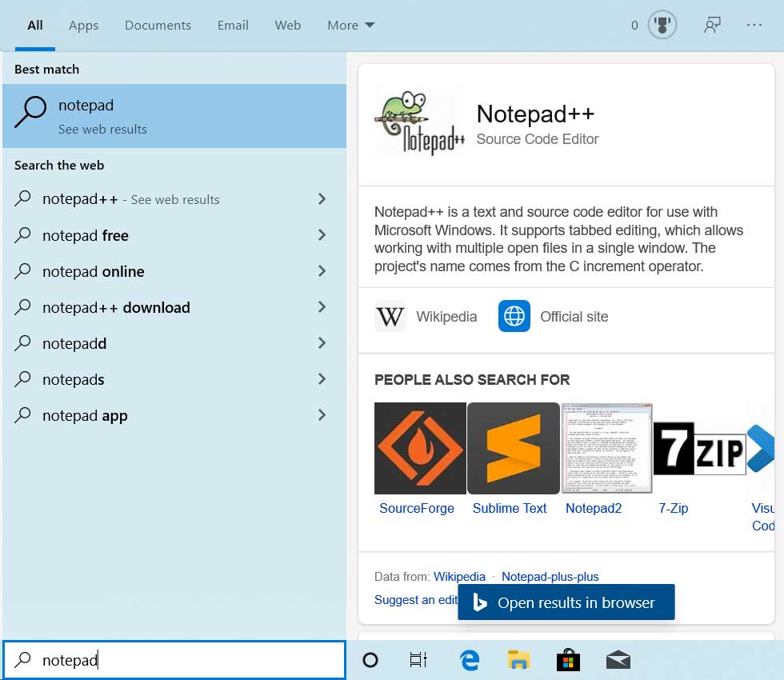Click Open results in browser button
The image size is (784, 680).
(566, 602)
